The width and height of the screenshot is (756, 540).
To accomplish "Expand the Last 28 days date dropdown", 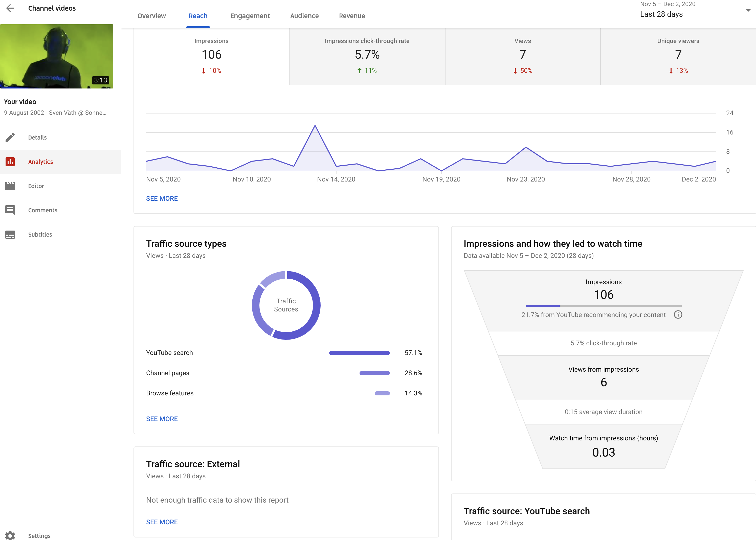I will (748, 10).
